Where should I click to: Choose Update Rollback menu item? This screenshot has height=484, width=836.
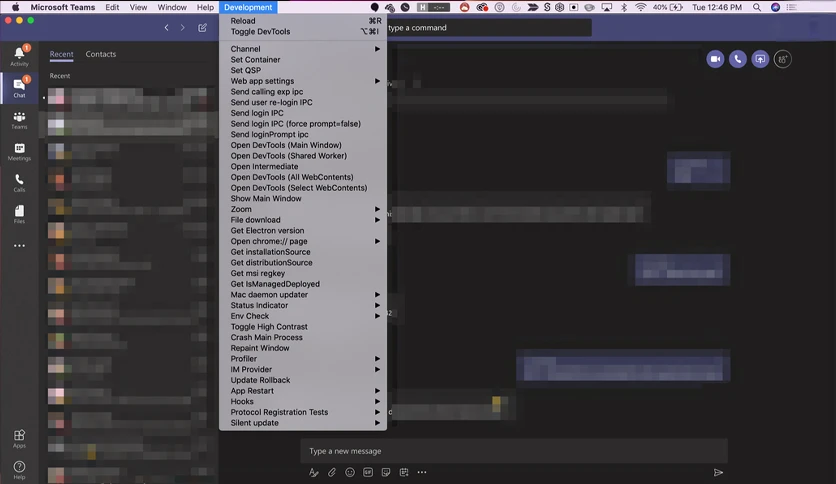pyautogui.click(x=302, y=380)
